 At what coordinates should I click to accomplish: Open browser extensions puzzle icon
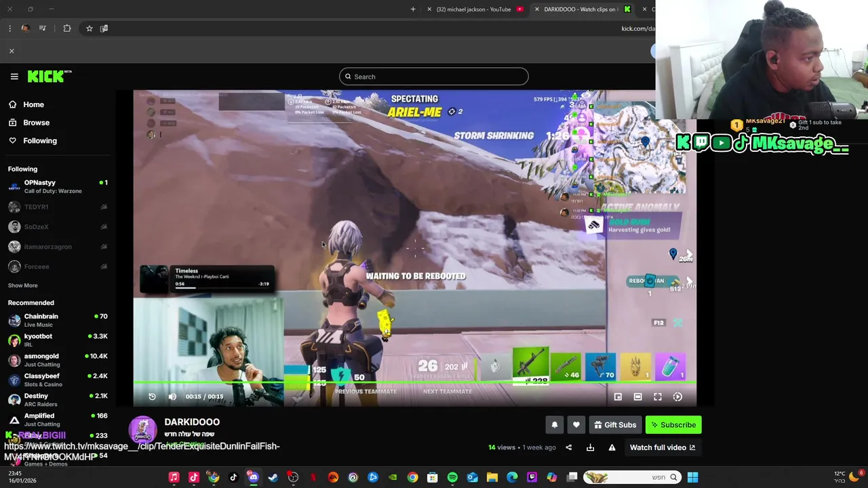[67, 28]
